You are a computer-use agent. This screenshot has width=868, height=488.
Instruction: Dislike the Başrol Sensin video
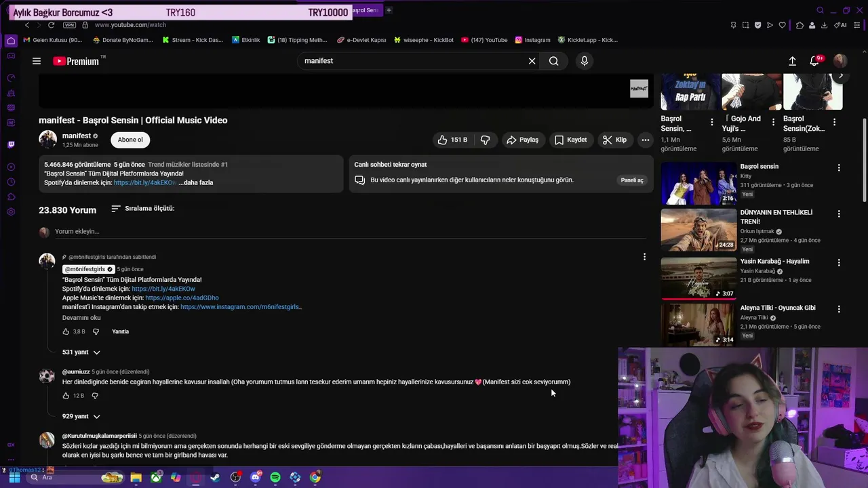(486, 140)
